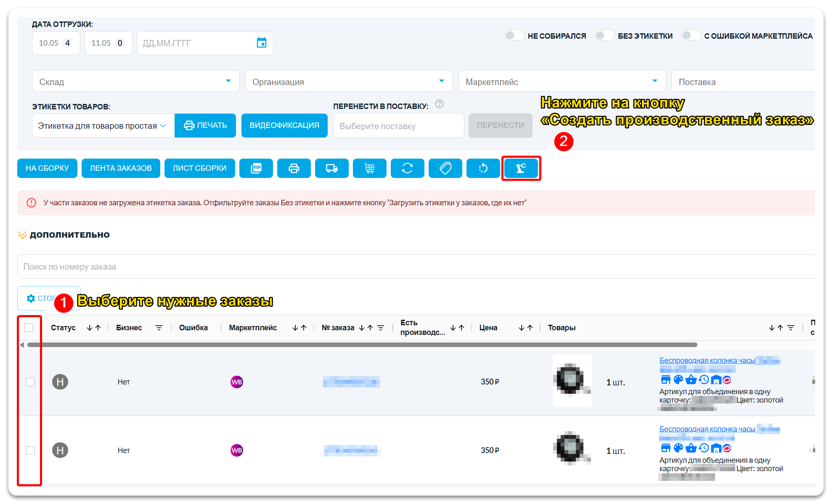832x504 pixels.
Task: Open the Выберите поставку selector
Action: coord(398,126)
